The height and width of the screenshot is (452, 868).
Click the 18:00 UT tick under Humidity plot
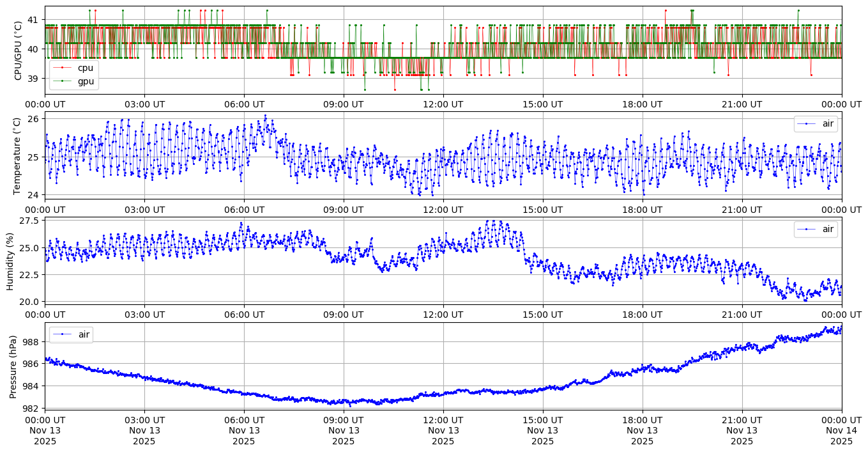click(642, 315)
